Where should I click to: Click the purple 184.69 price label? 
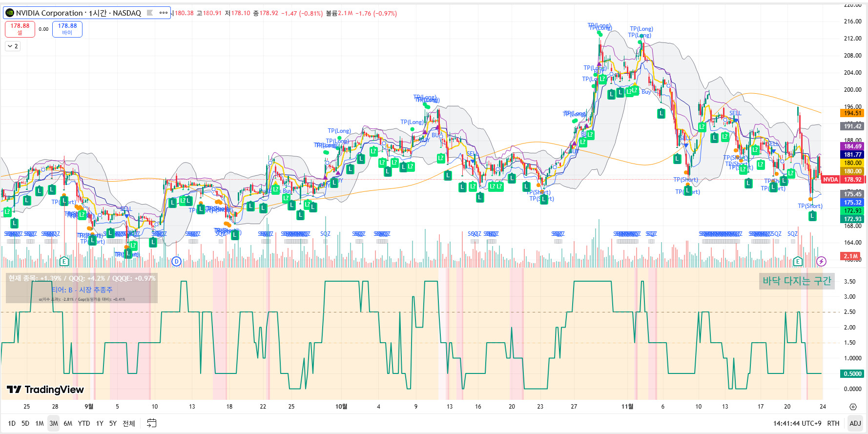click(853, 146)
